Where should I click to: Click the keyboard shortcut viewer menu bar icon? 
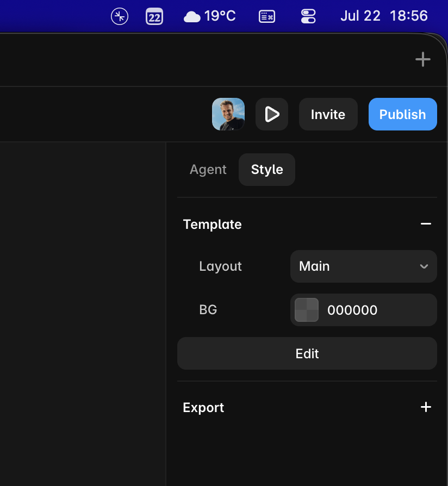(x=266, y=16)
